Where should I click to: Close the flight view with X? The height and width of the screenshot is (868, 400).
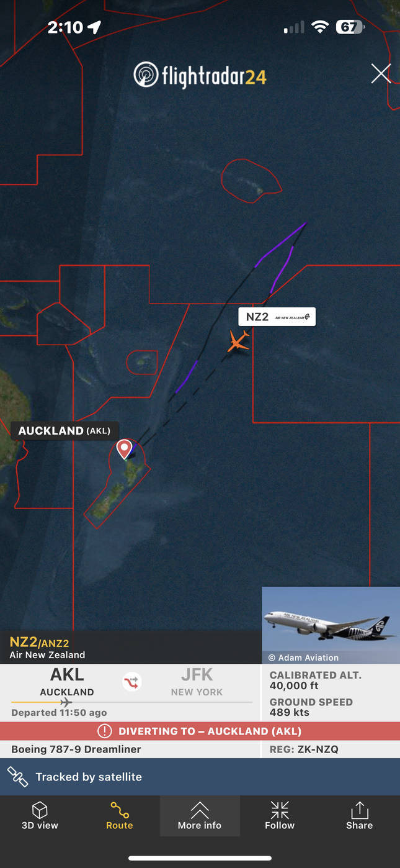(381, 73)
